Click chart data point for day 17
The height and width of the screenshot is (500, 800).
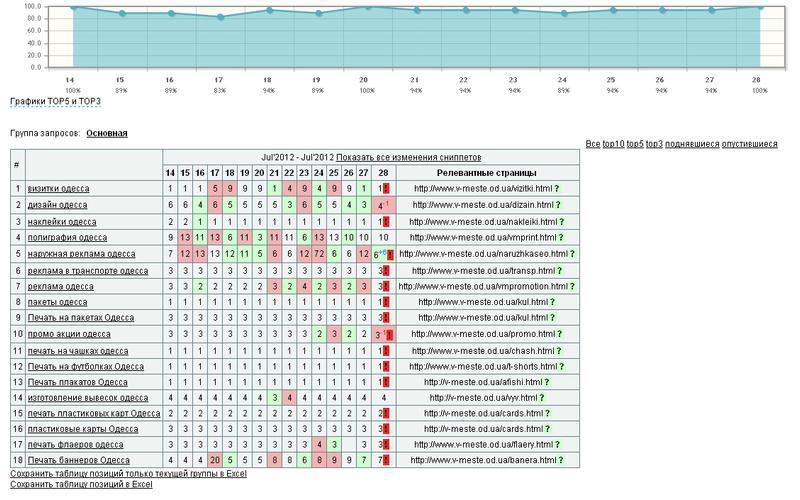pyautogui.click(x=220, y=17)
